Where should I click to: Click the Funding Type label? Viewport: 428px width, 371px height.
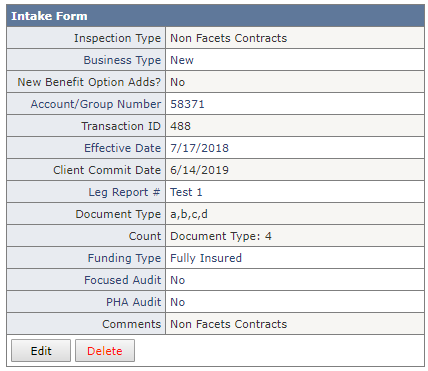[x=124, y=258]
